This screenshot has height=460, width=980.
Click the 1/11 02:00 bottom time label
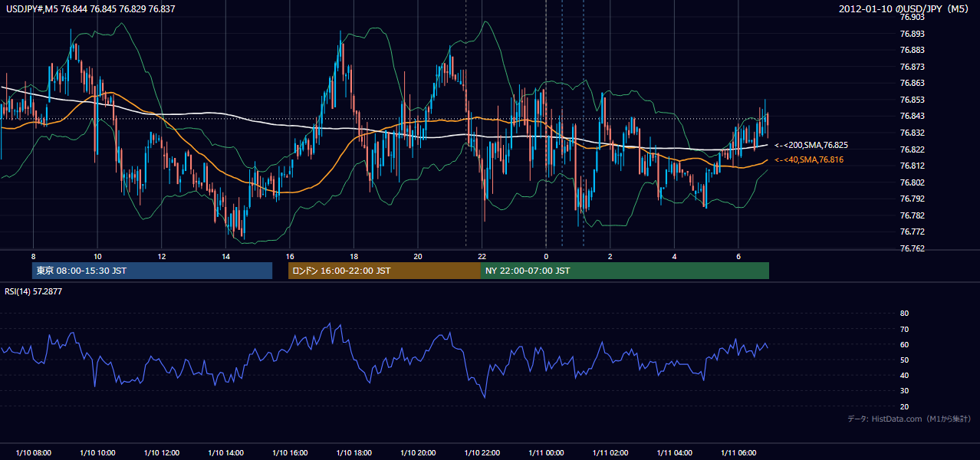610,452
